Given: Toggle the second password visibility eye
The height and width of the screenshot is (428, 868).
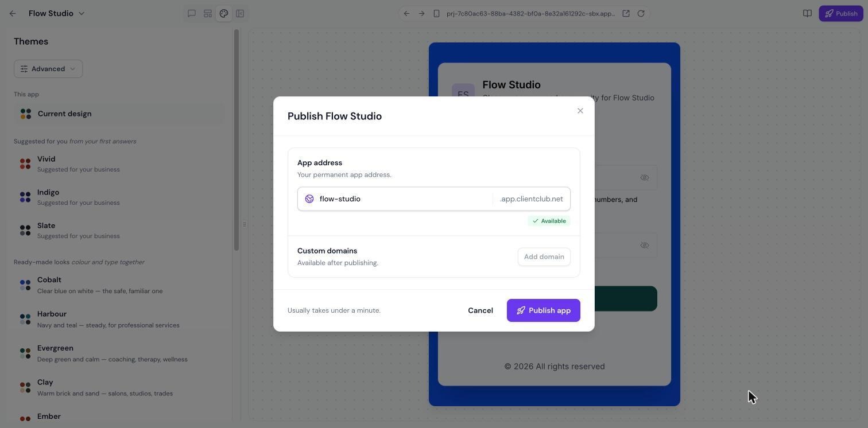Looking at the screenshot, I should pos(645,245).
